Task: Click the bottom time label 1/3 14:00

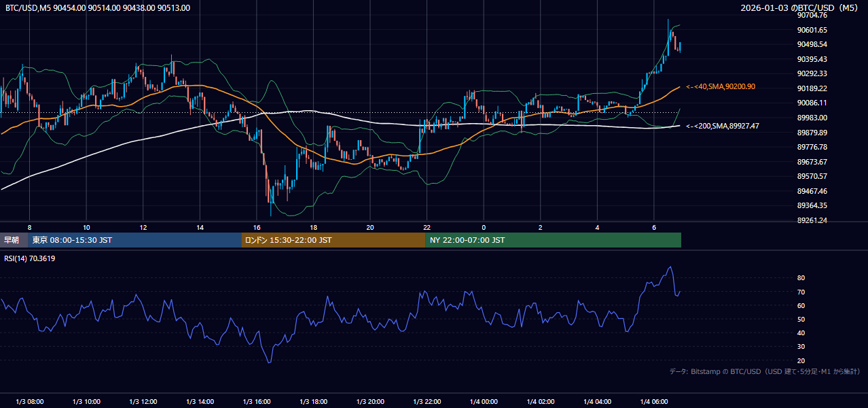Action: click(x=200, y=402)
